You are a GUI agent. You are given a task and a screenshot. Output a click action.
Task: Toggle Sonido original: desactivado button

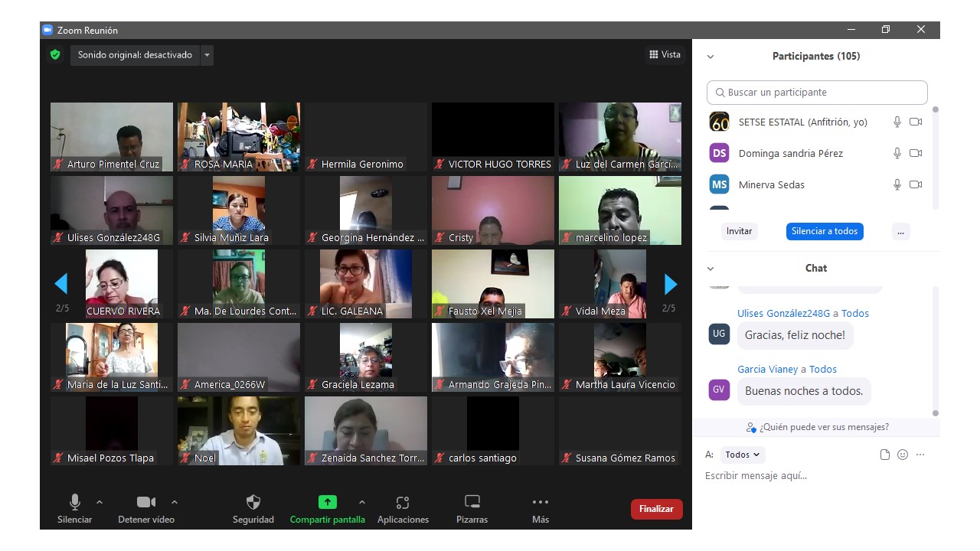(x=135, y=55)
